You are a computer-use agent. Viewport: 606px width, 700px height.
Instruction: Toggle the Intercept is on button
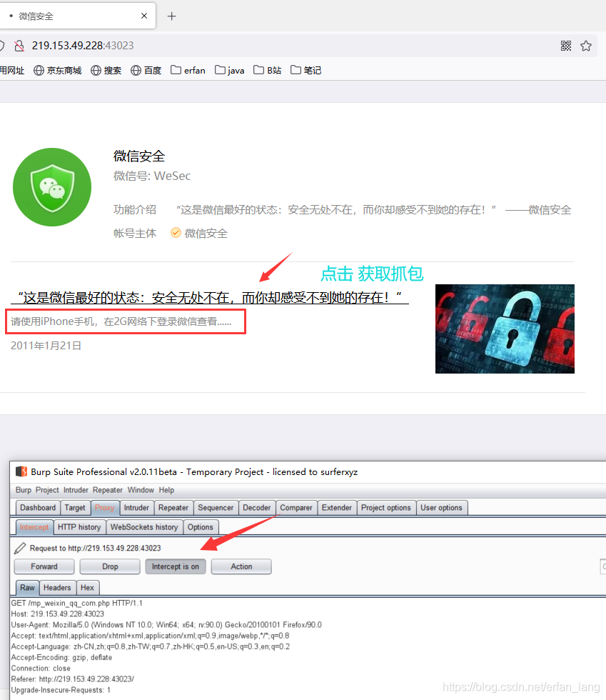(176, 566)
